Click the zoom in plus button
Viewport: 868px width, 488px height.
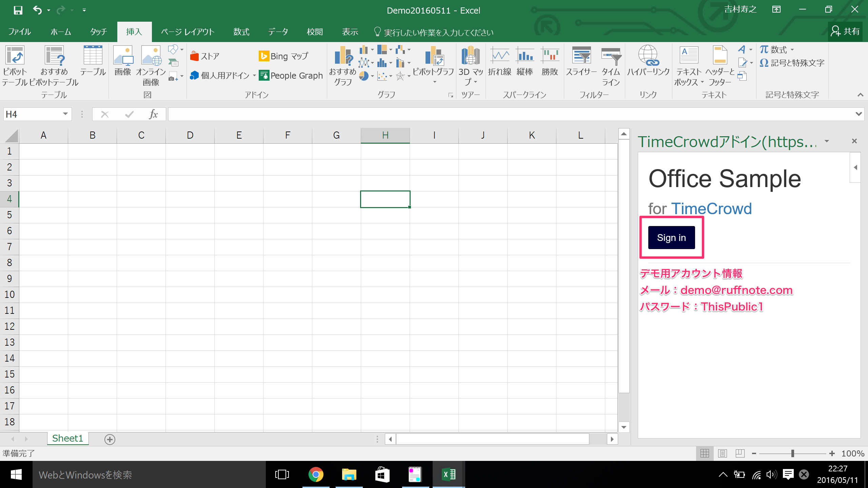click(832, 453)
